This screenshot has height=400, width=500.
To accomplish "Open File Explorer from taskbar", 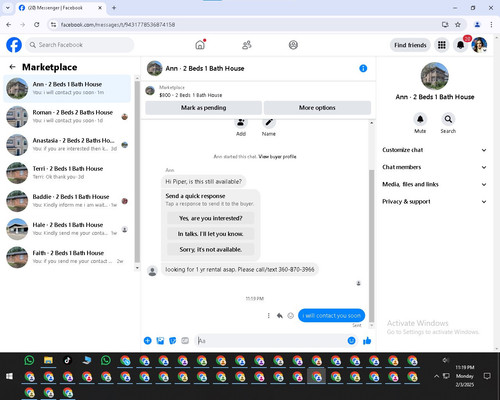I will coord(48,360).
